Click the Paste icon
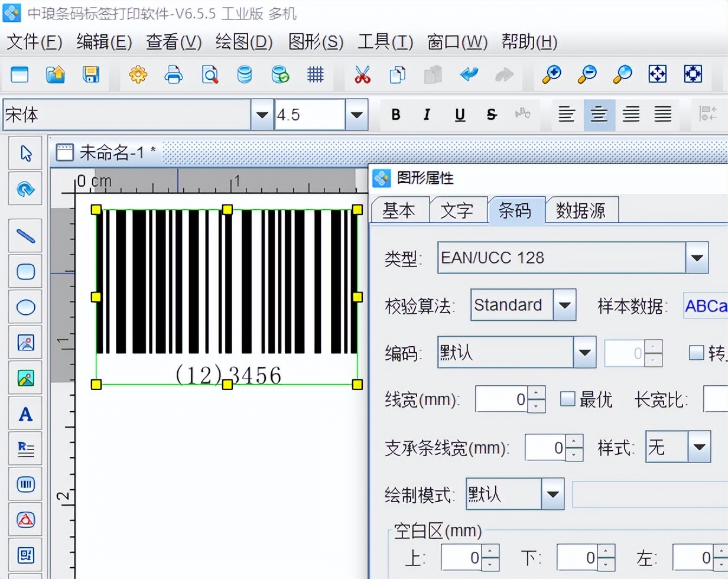This screenshot has width=728, height=579. pyautogui.click(x=433, y=74)
